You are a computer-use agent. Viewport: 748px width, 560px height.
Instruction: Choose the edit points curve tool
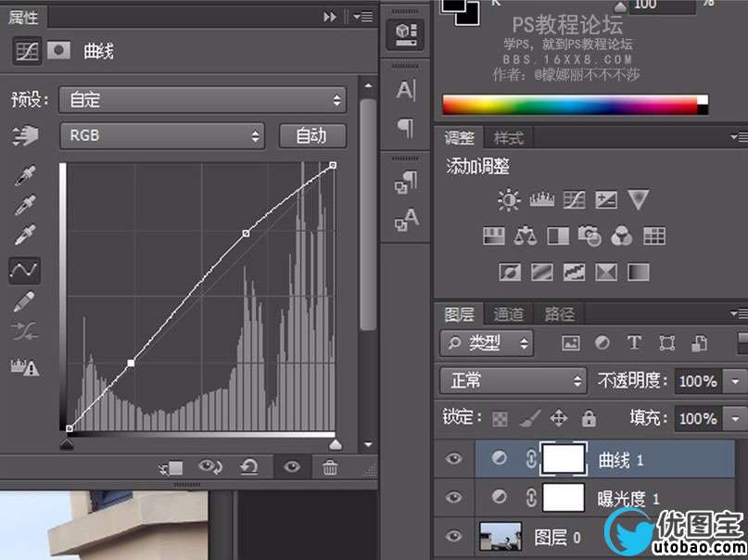pos(24,270)
